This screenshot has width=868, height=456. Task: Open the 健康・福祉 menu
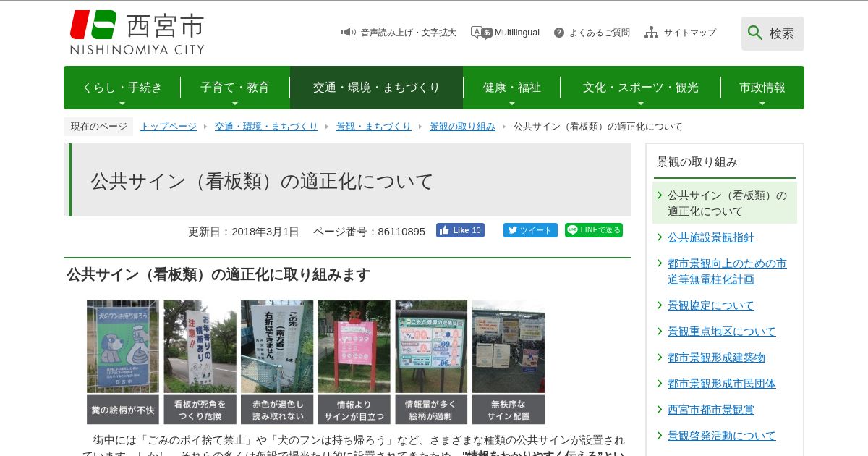coord(512,88)
